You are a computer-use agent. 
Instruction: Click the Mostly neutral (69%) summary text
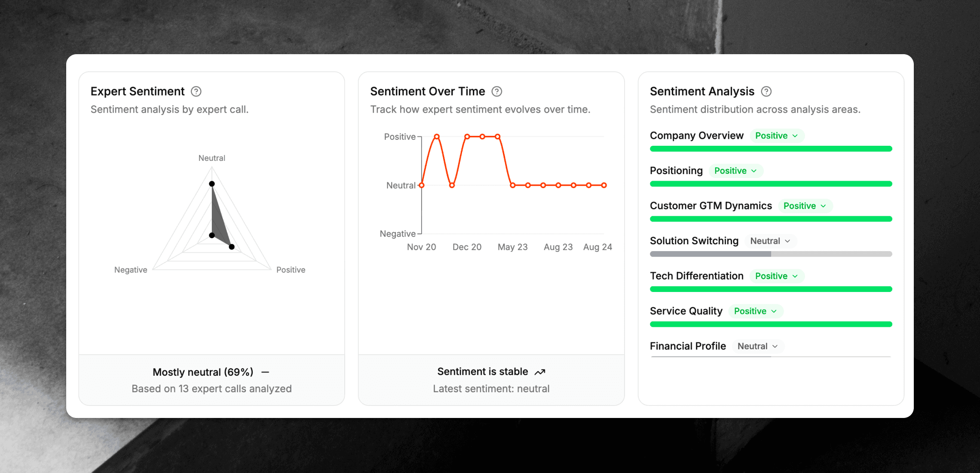[x=203, y=372]
